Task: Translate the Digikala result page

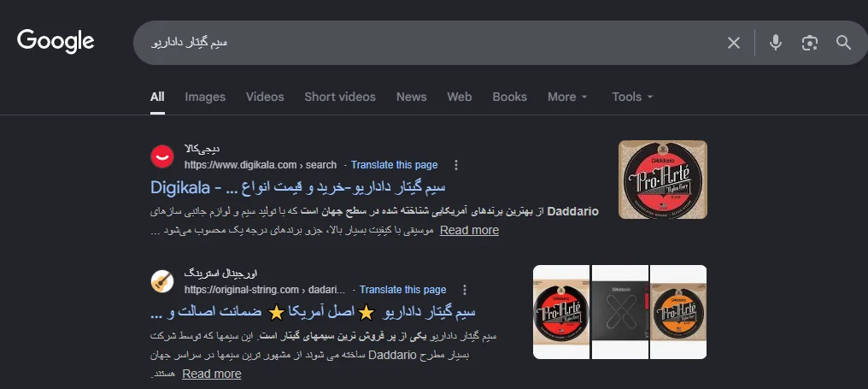Action: click(x=394, y=164)
